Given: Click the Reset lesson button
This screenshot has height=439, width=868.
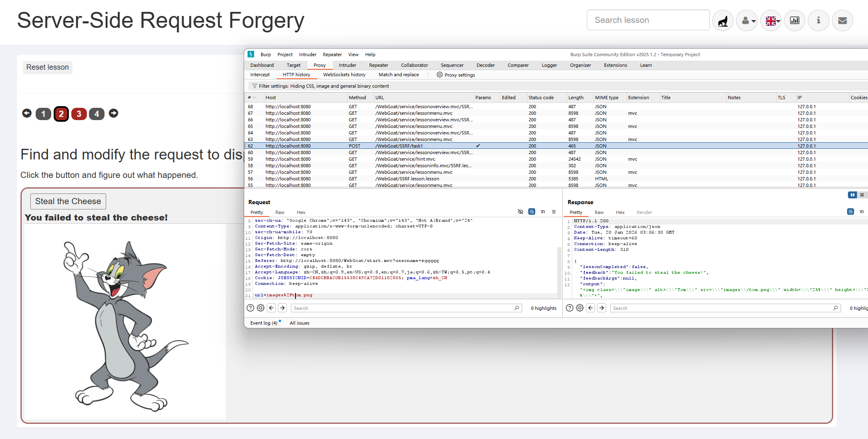Looking at the screenshot, I should (x=48, y=67).
